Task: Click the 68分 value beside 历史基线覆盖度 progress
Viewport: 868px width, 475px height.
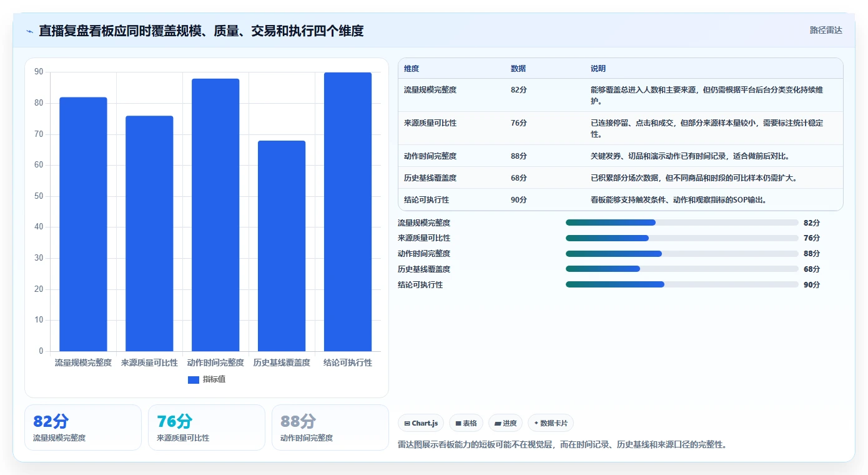Action: [x=812, y=269]
